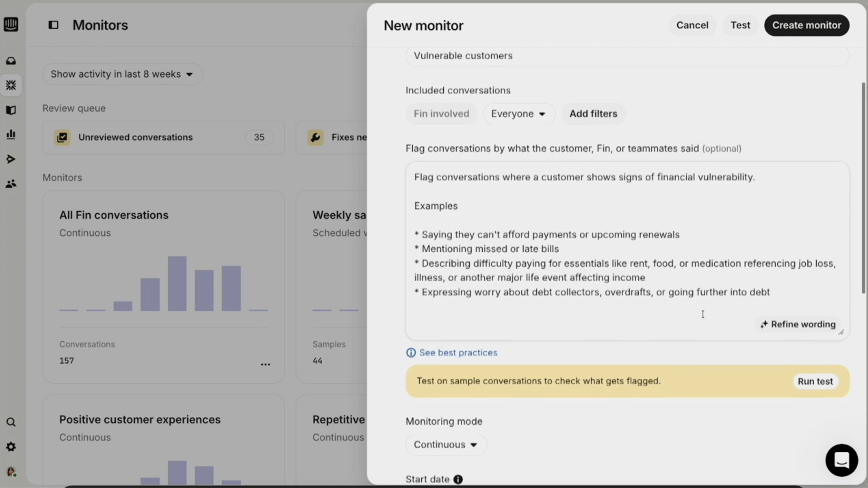Viewport: 868px width, 488px height.
Task: Toggle the sidebar panel icon beside Monitors
Action: click(x=53, y=25)
